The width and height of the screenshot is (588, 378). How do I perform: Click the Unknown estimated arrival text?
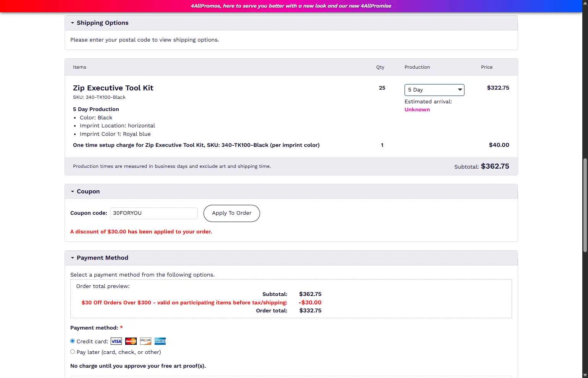point(417,110)
